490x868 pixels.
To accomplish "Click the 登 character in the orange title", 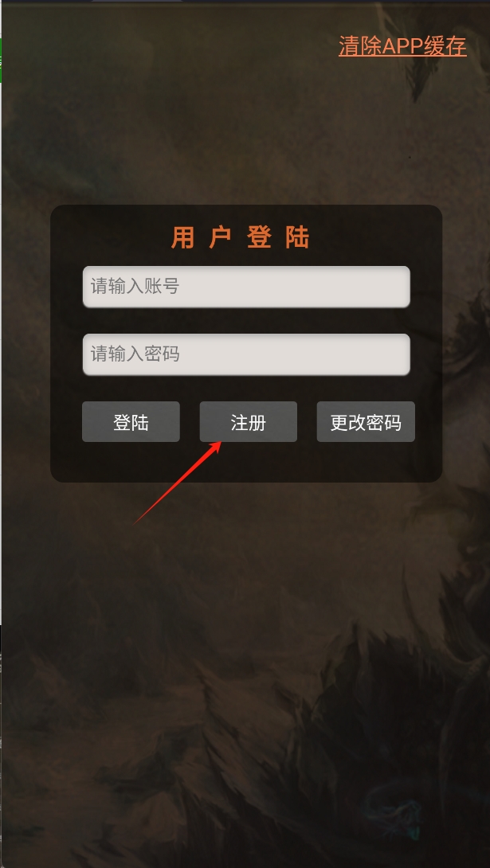I will click(259, 237).
